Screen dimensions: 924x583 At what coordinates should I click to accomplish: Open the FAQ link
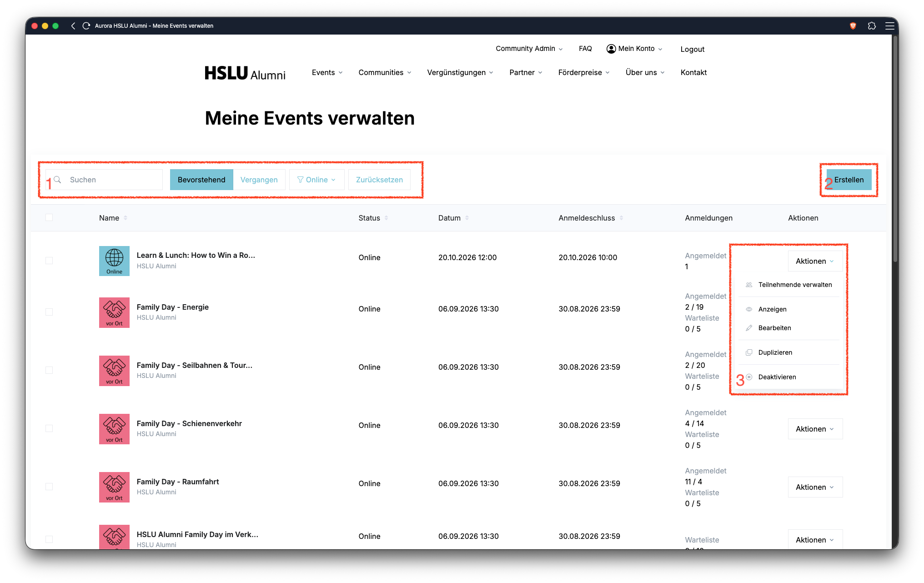(x=585, y=49)
